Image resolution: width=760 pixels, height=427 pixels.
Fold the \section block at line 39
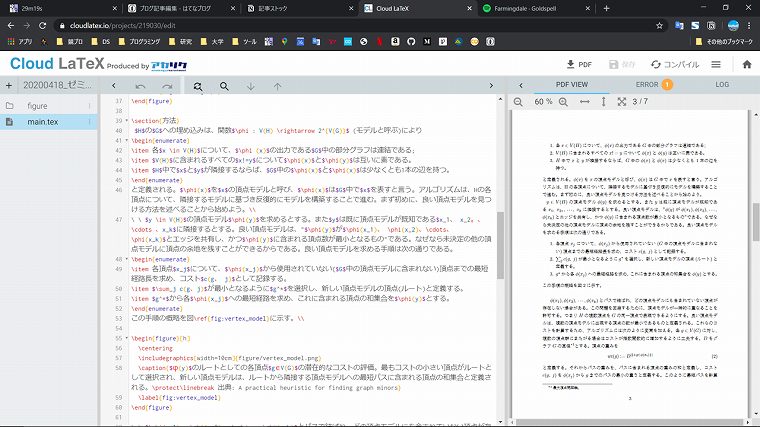pos(127,120)
